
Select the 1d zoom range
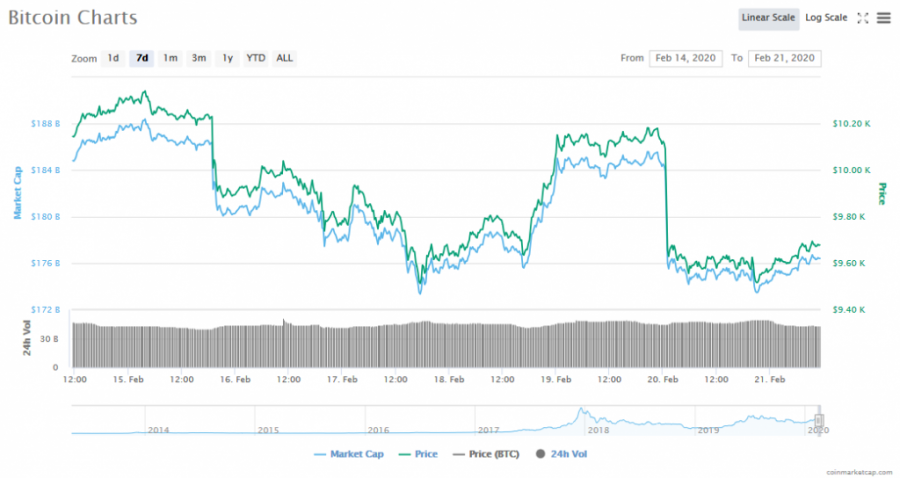pyautogui.click(x=113, y=58)
